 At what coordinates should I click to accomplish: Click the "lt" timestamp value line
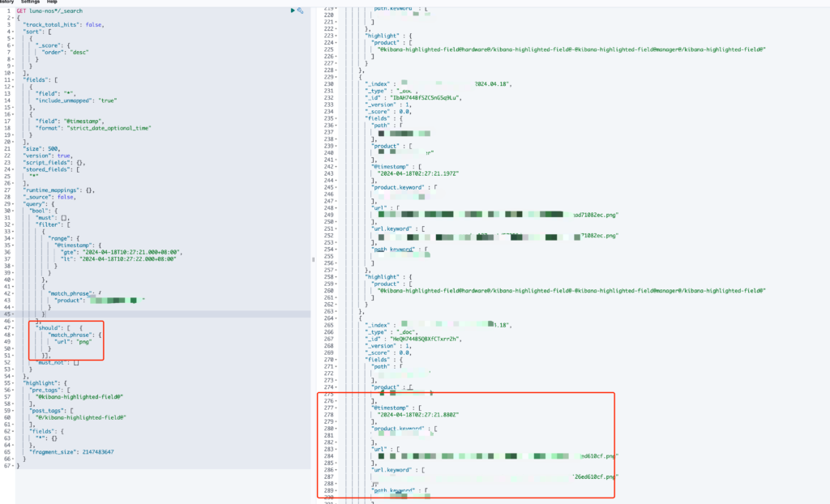coord(118,258)
